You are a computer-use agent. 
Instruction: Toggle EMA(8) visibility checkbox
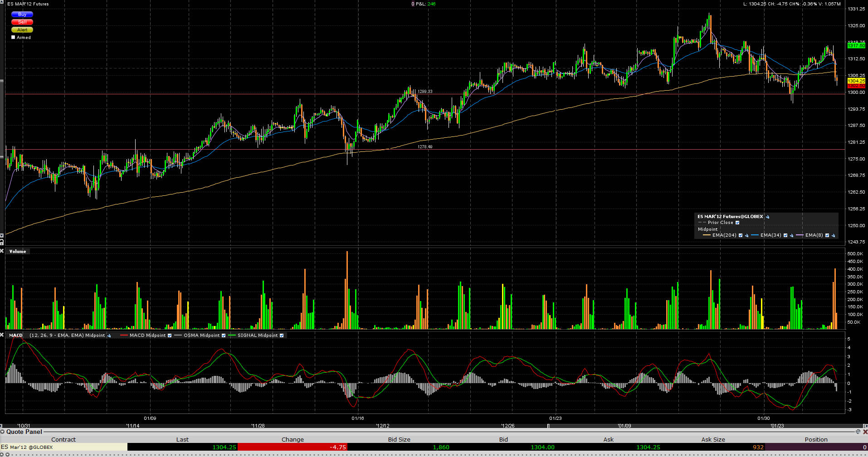pos(827,235)
